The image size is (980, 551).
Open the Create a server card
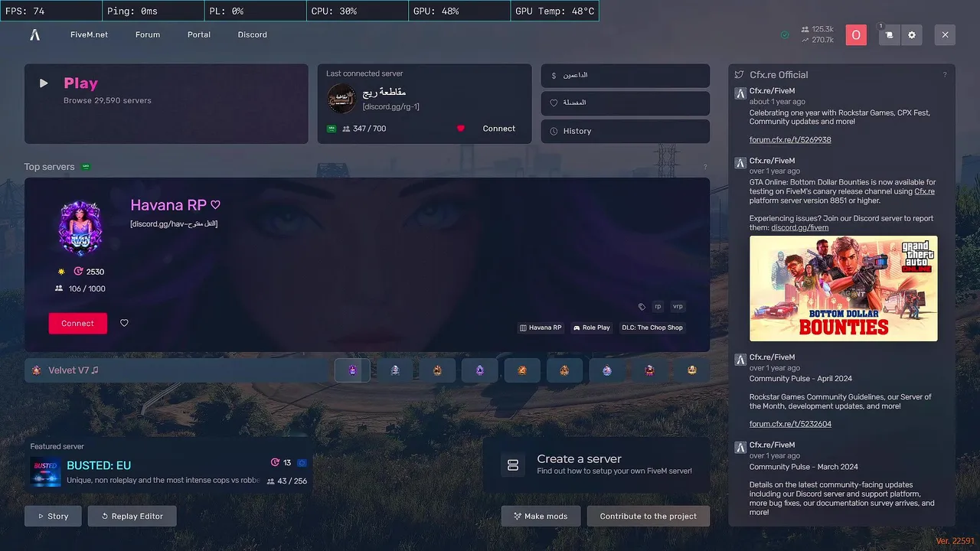click(596, 465)
